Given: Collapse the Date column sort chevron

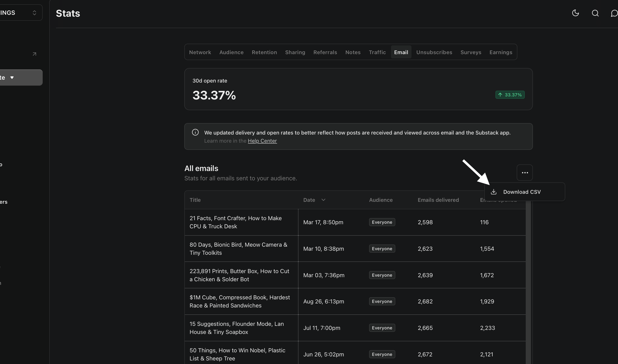Looking at the screenshot, I should (323, 200).
